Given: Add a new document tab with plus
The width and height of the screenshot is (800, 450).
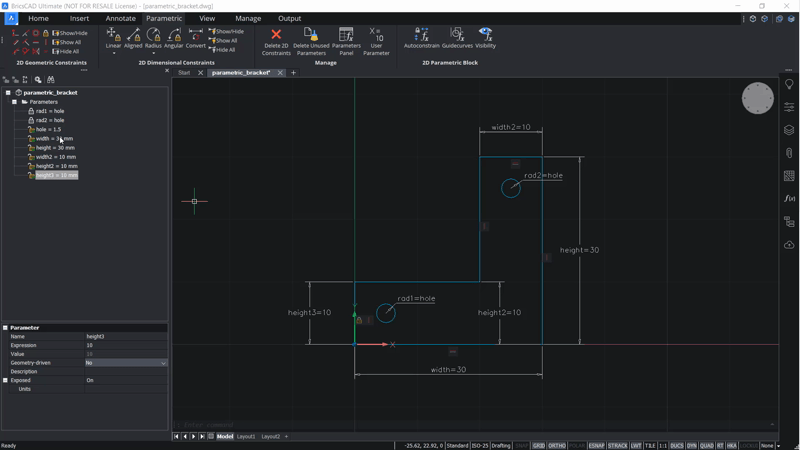Looking at the screenshot, I should pyautogui.click(x=293, y=73).
